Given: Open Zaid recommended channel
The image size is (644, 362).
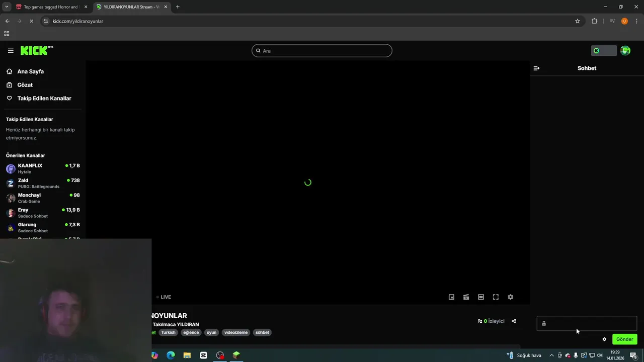Looking at the screenshot, I should pos(43,183).
